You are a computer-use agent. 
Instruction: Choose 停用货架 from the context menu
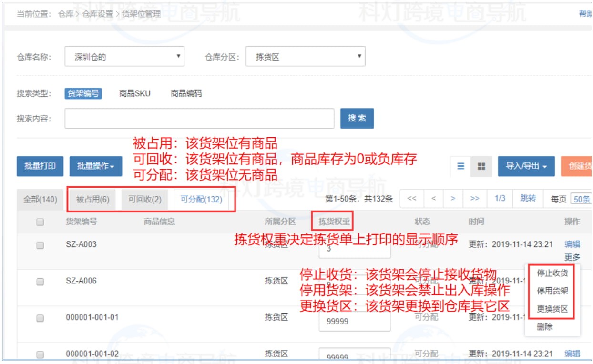[552, 292]
